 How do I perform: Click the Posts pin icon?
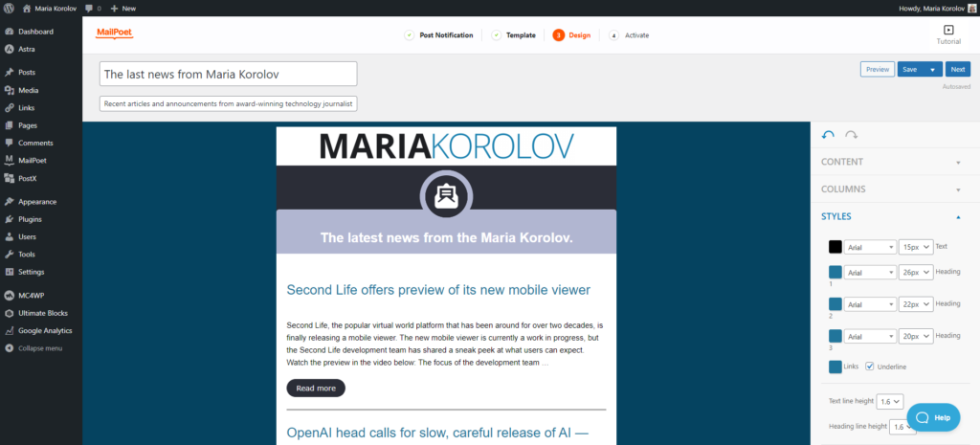click(10, 73)
